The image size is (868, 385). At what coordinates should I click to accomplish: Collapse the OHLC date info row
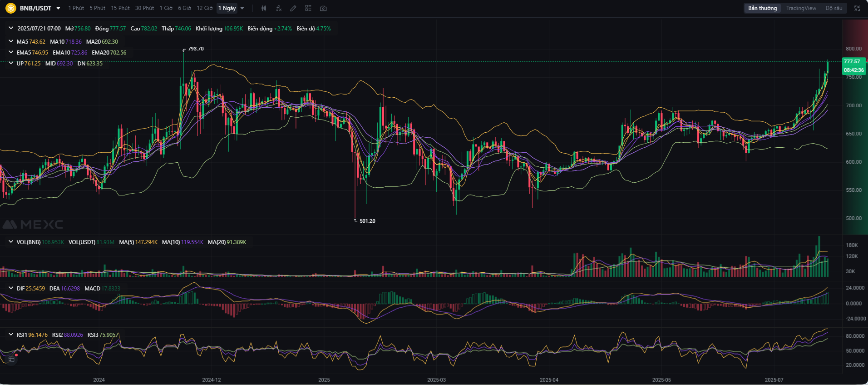pos(11,28)
